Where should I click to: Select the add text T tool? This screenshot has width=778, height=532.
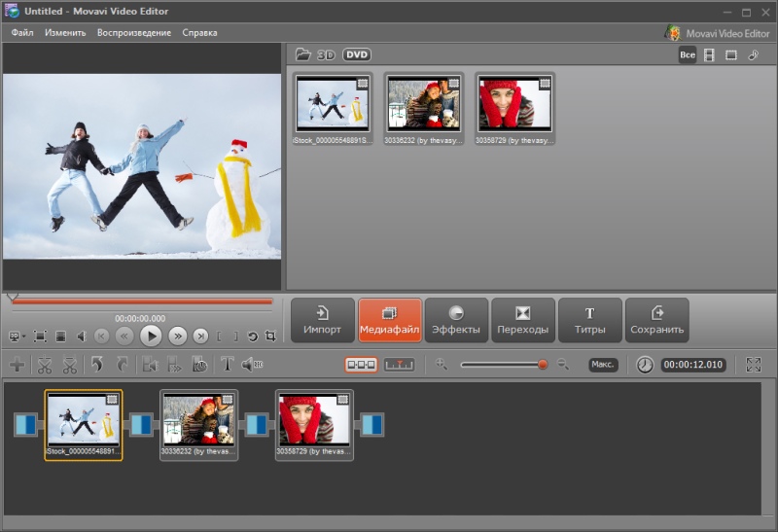click(x=227, y=365)
